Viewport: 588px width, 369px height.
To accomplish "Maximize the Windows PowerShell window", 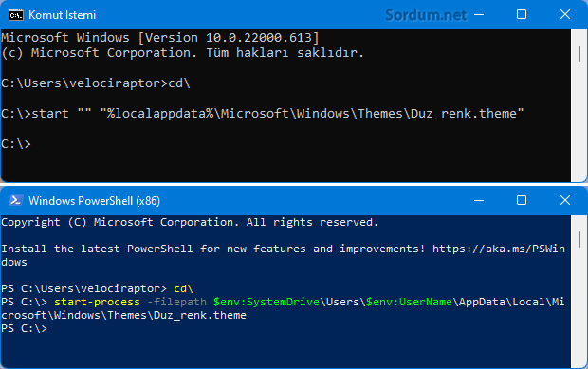I will (522, 200).
